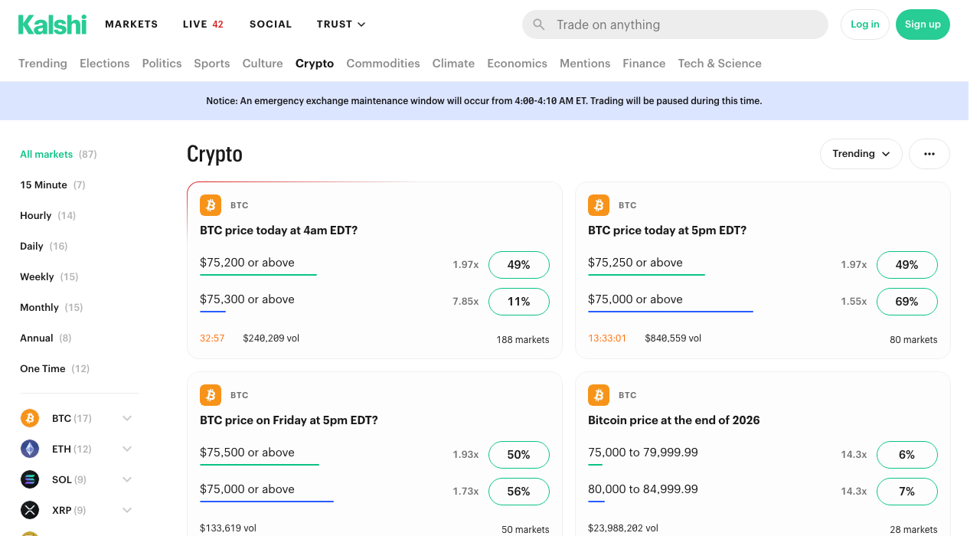The height and width of the screenshot is (536, 980).
Task: Click 49% button for $75,250 or above
Action: pyautogui.click(x=907, y=265)
